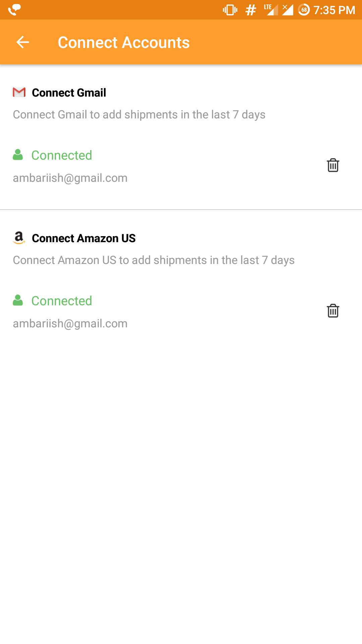This screenshot has width=362, height=644.
Task: Tap the 7:35 PM clock
Action: pyautogui.click(x=334, y=10)
